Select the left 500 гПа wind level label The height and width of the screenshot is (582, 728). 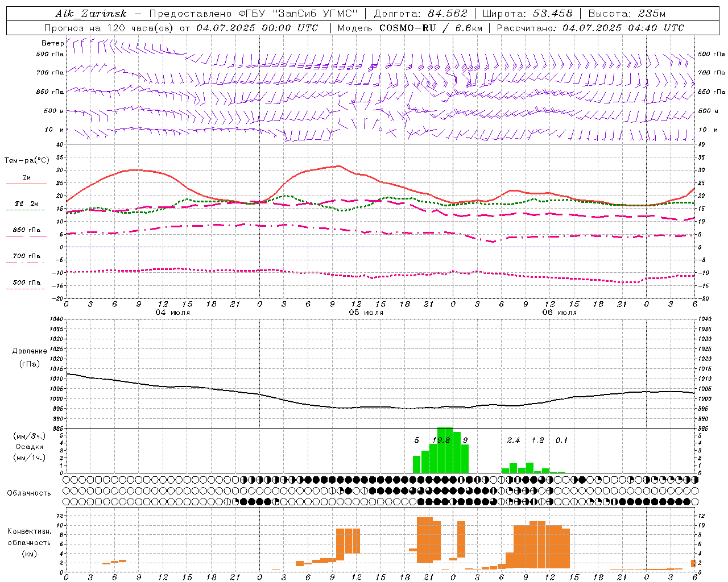click(x=49, y=54)
